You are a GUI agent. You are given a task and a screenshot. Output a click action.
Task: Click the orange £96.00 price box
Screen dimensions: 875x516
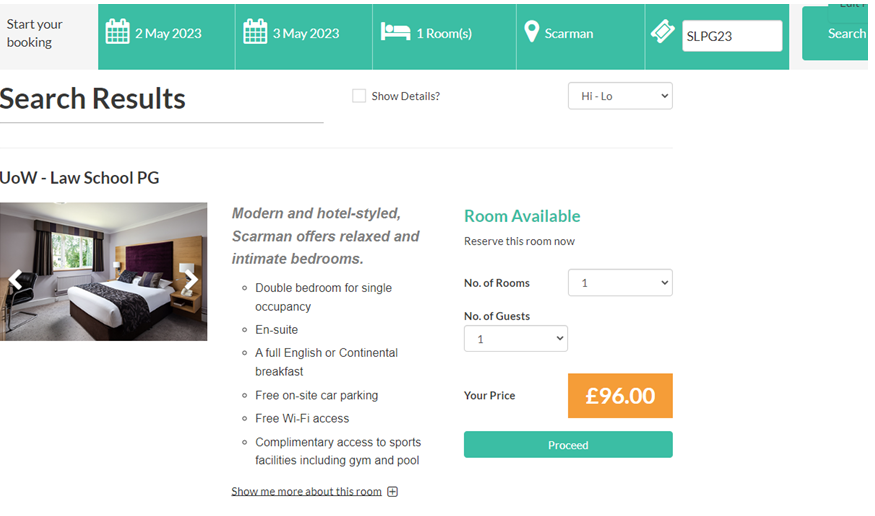pyautogui.click(x=620, y=396)
